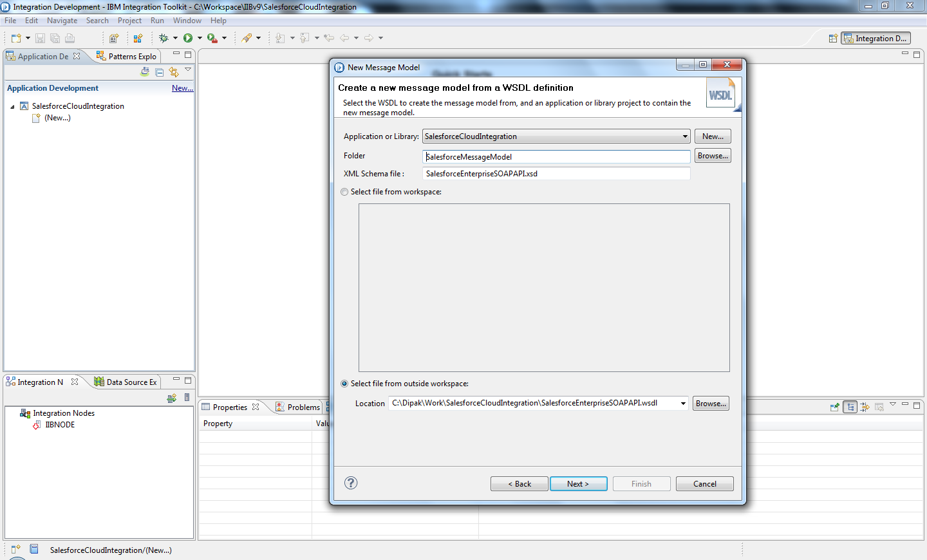Click the new pattern icon left of the Debug icon
927x560 pixels.
tap(138, 38)
